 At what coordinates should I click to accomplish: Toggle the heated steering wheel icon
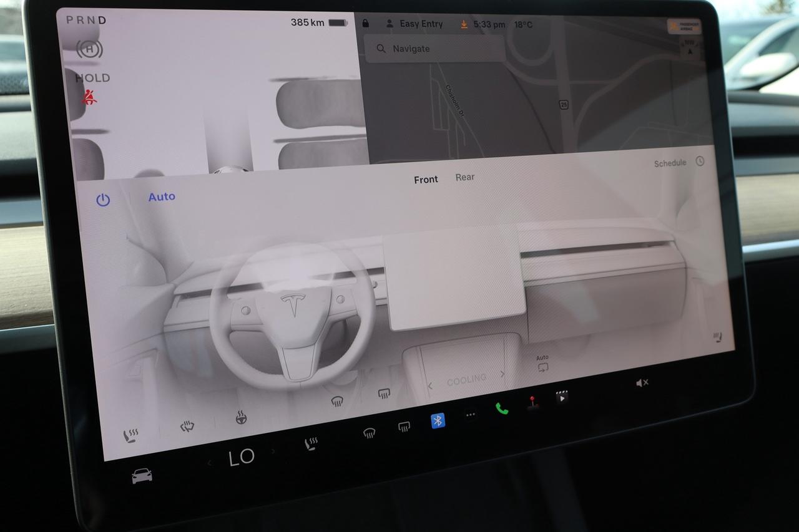[x=240, y=417]
